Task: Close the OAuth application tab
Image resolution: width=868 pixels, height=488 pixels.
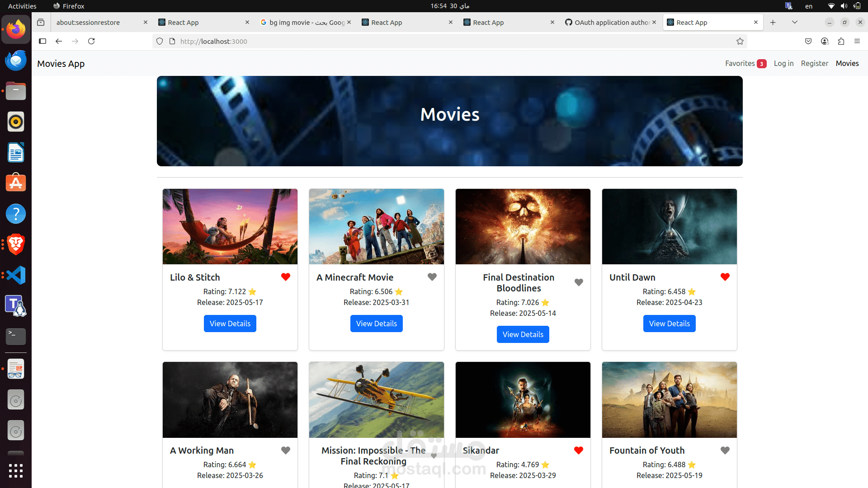Action: point(654,22)
